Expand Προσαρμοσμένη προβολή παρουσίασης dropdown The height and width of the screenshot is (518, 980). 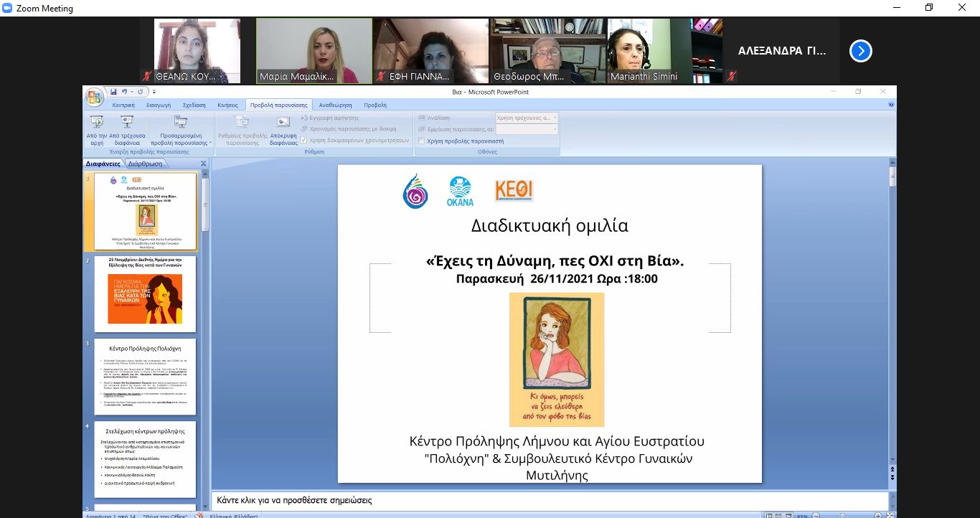coord(181,130)
